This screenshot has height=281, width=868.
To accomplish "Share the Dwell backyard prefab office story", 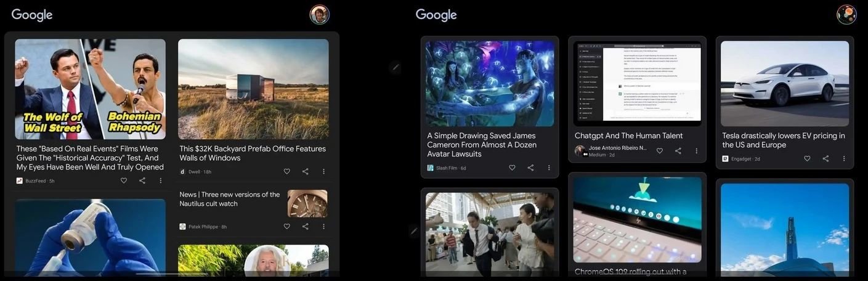I will (x=306, y=171).
